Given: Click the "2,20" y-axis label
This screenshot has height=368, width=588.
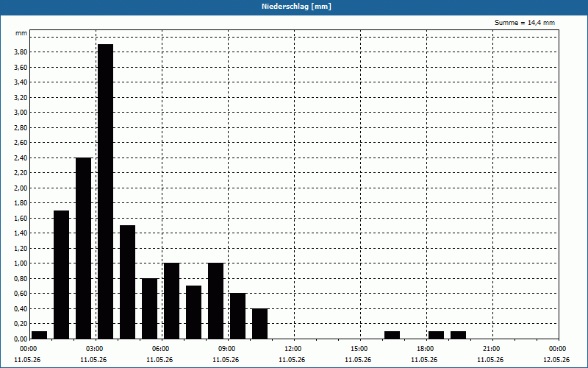Looking at the screenshot, I should point(21,173).
